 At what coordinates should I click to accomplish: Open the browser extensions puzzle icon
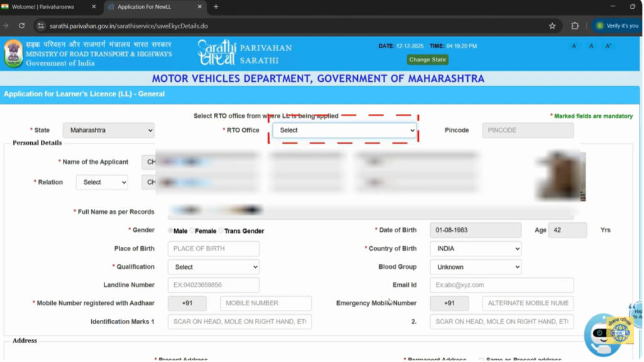point(575,26)
